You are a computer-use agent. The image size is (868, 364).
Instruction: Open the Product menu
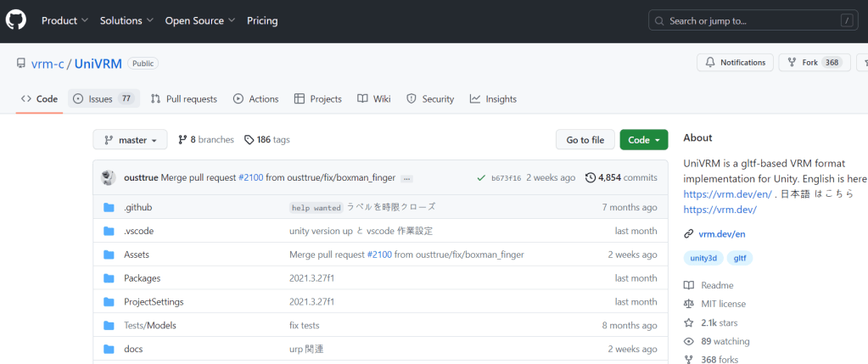coord(64,20)
